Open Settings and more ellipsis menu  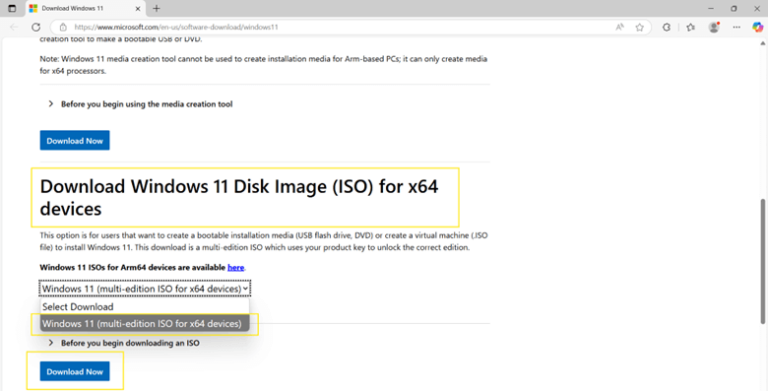point(736,27)
